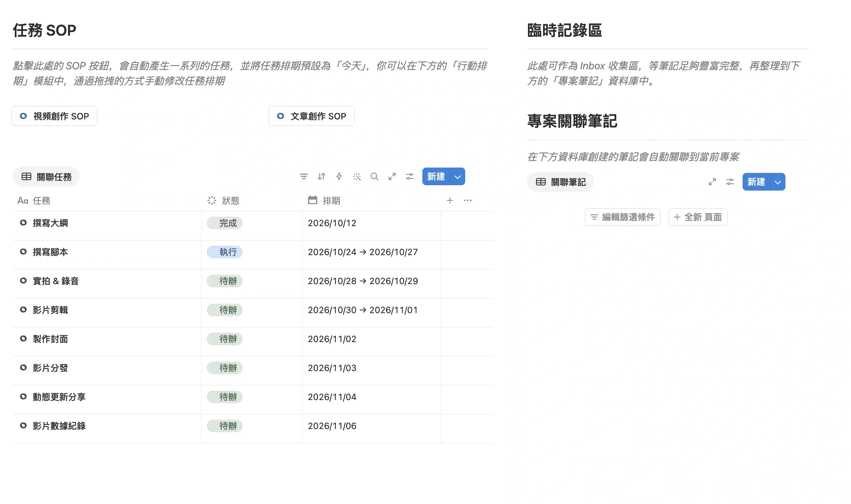This screenshot has height=504, width=851.
Task: Click the page icon of 影片剪輯 row
Action: 23,310
